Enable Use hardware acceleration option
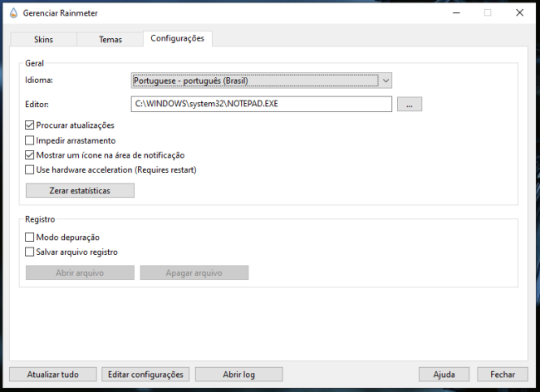The image size is (540, 392). click(x=30, y=169)
